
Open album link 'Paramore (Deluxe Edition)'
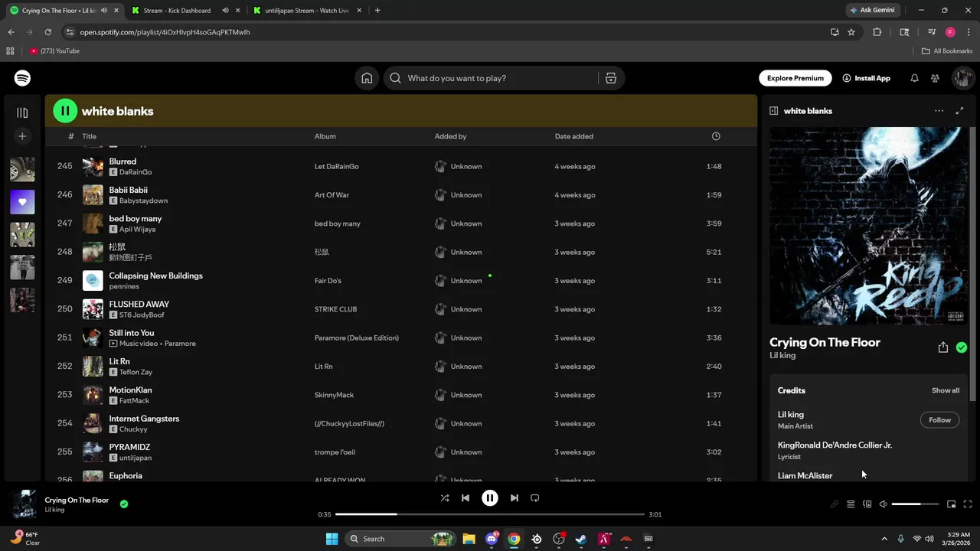357,337
